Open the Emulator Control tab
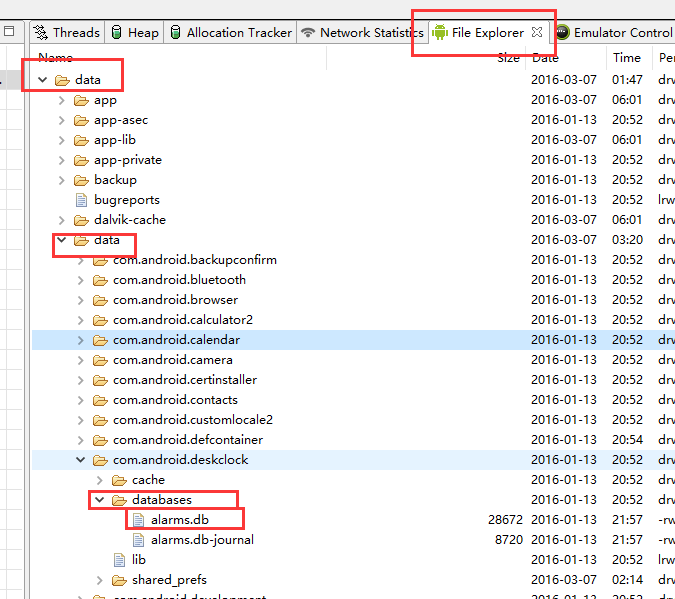The width and height of the screenshot is (675, 599). (x=614, y=32)
